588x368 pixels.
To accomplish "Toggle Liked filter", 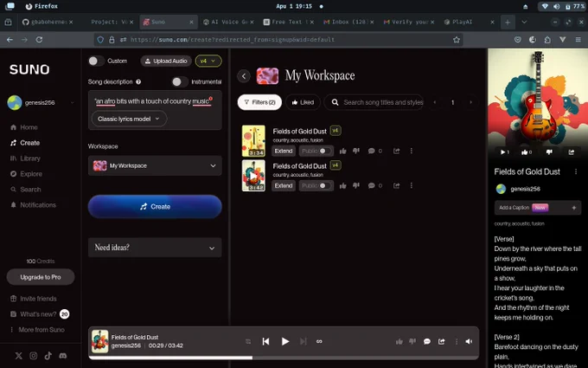I will (x=303, y=102).
